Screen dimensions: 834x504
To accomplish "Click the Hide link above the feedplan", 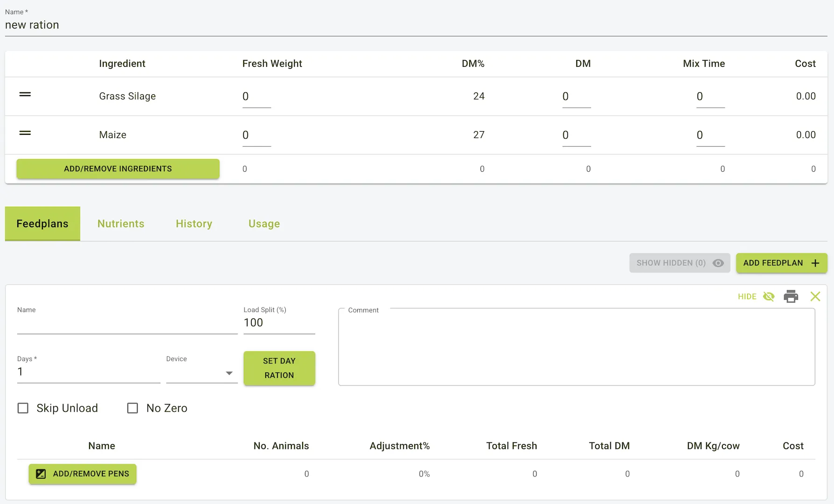I will pyautogui.click(x=747, y=296).
